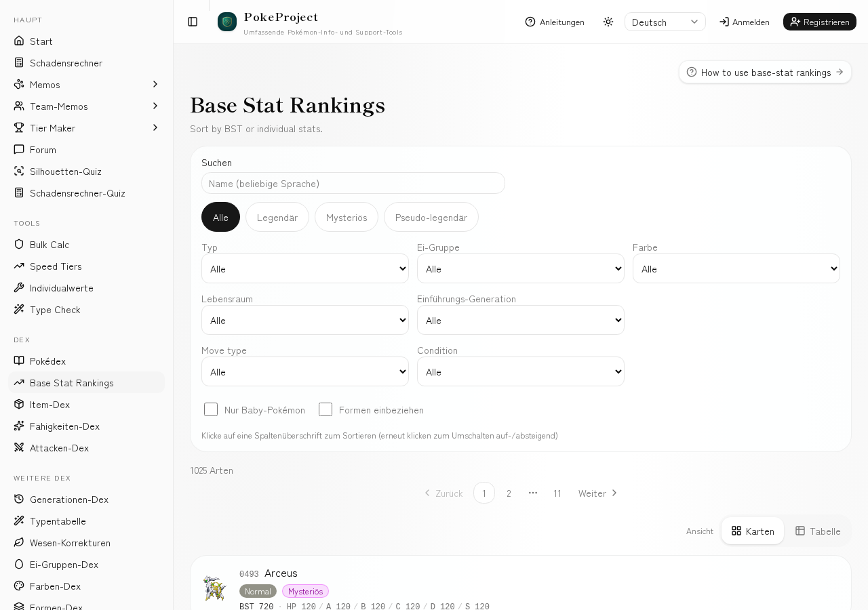Switch to Tabelle view

[818, 531]
